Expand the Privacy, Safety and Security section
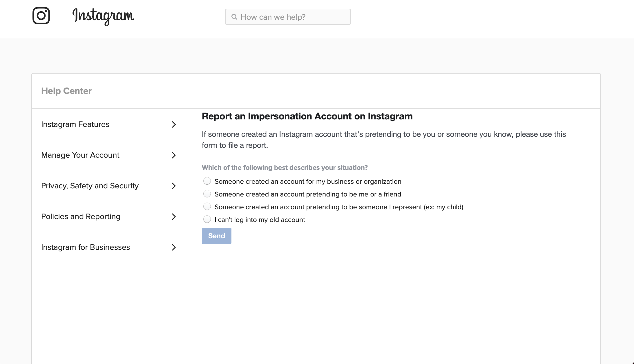This screenshot has width=634, height=364. (90, 186)
